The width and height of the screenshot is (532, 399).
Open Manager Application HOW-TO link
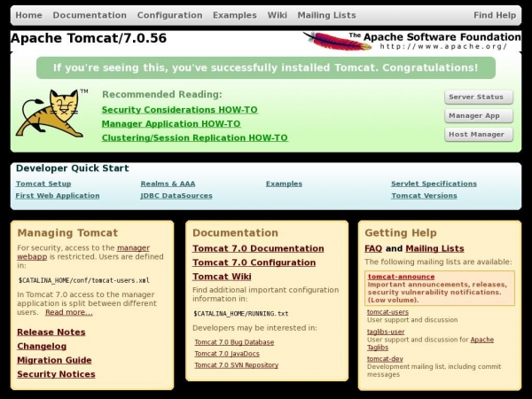[x=171, y=124]
